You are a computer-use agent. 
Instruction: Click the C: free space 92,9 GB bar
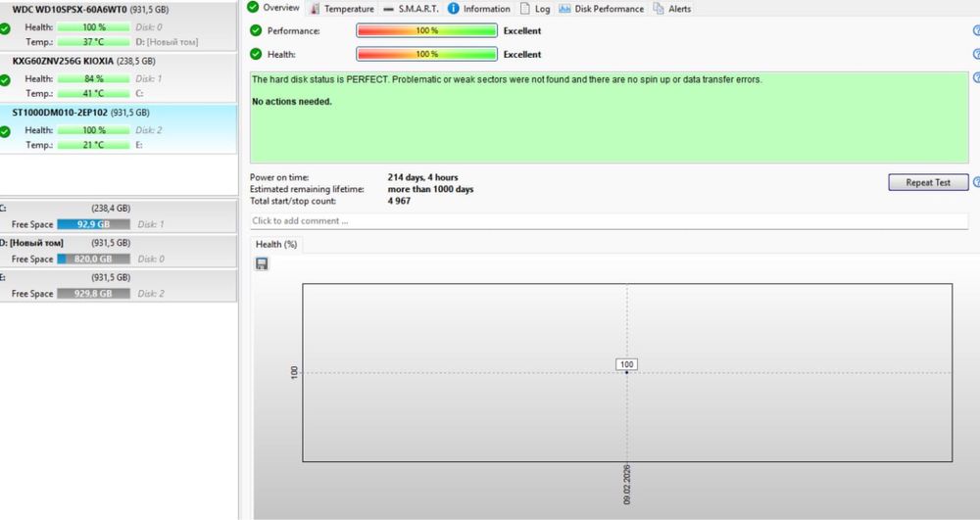94,224
